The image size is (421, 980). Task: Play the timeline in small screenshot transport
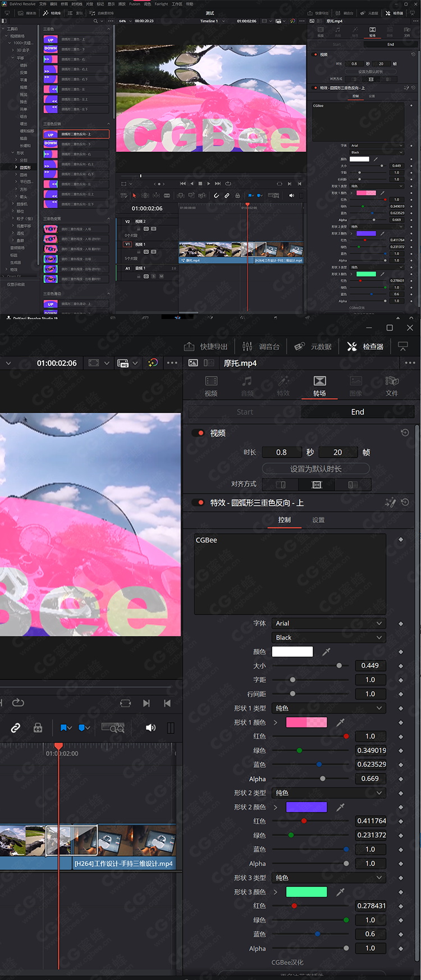click(x=209, y=184)
